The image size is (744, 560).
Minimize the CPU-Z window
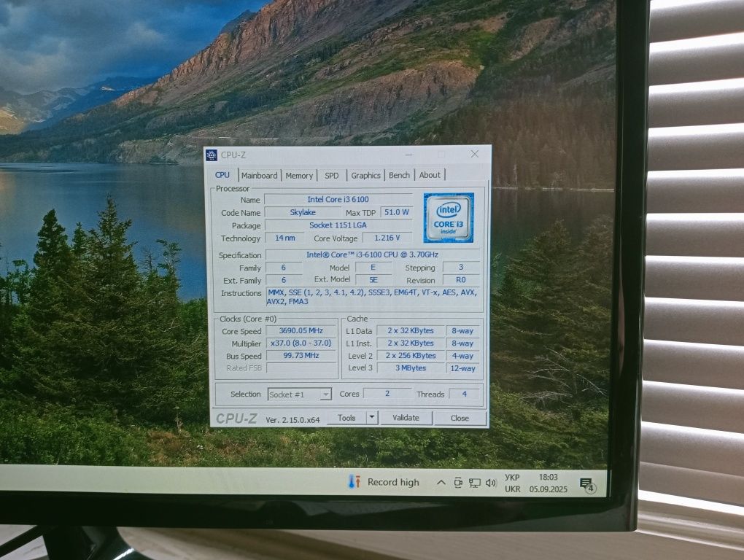pyautogui.click(x=409, y=155)
